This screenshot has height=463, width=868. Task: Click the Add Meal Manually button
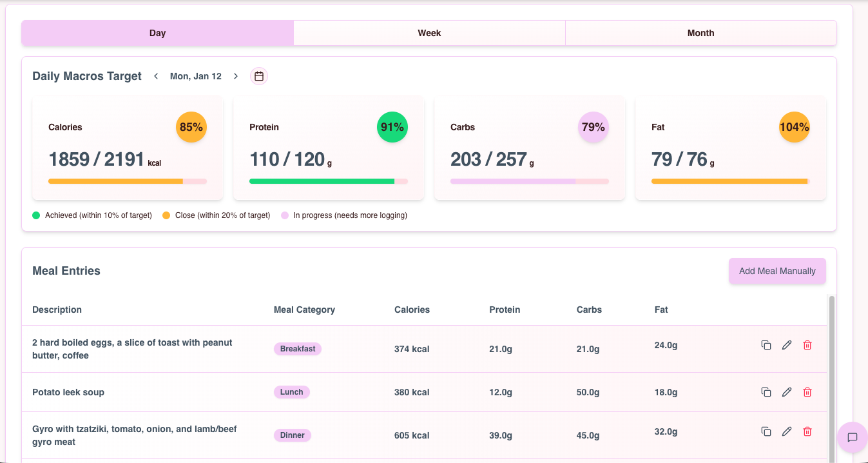777,271
